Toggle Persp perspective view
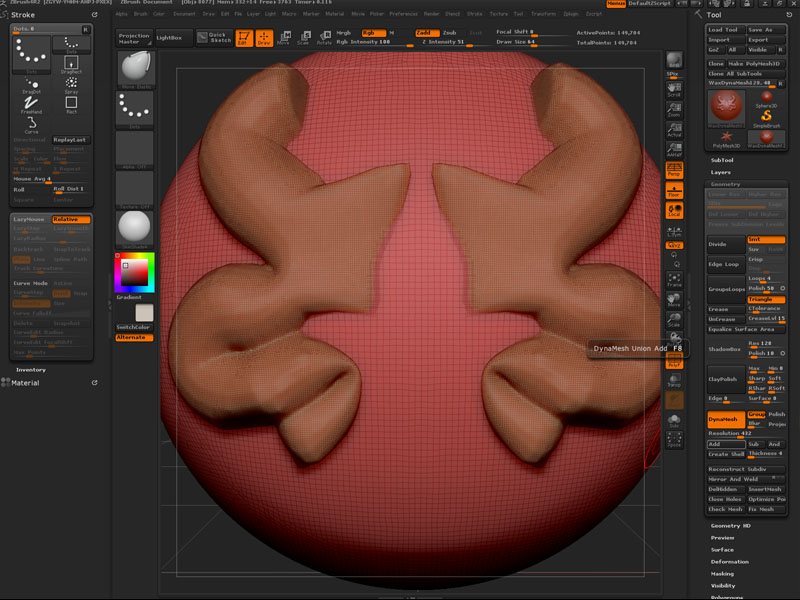 (674, 170)
